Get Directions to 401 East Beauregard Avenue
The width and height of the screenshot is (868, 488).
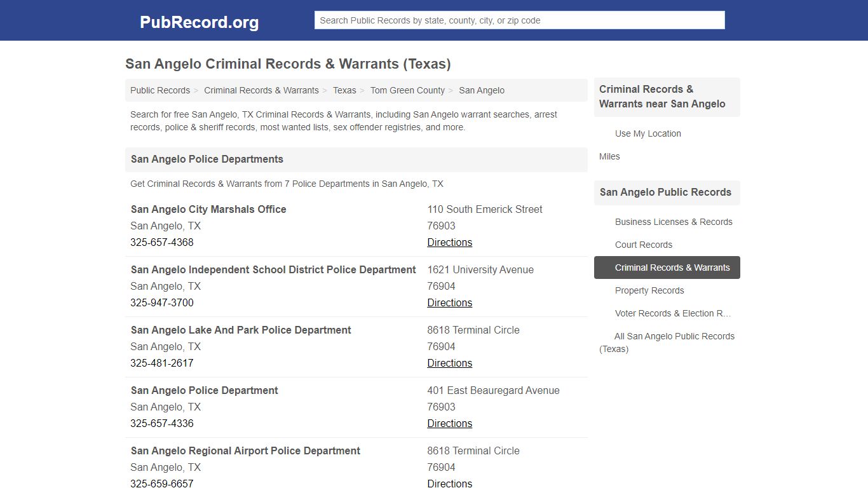pos(449,423)
